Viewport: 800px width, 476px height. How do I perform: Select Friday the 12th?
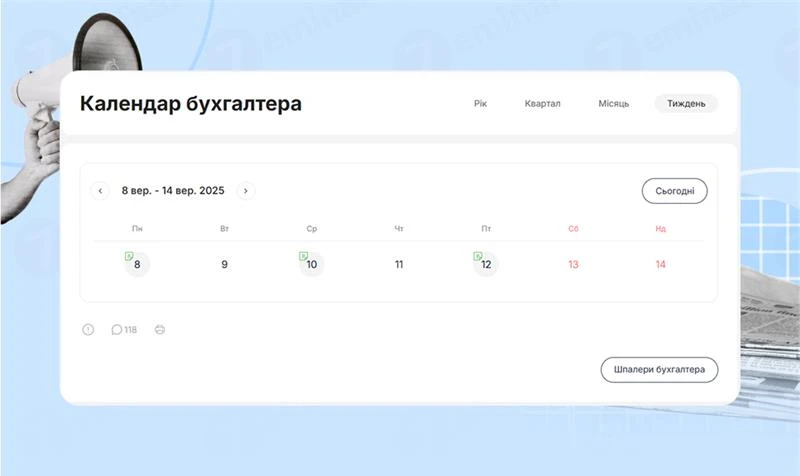pos(486,264)
